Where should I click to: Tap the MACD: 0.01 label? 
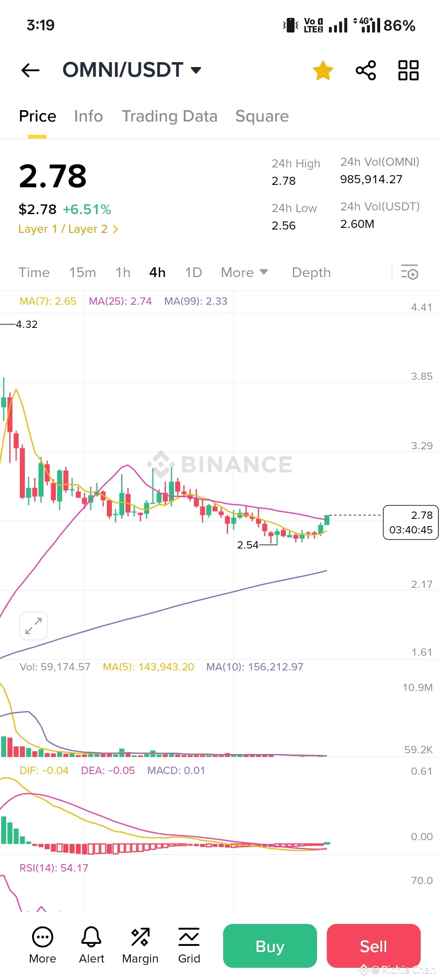[x=176, y=771]
